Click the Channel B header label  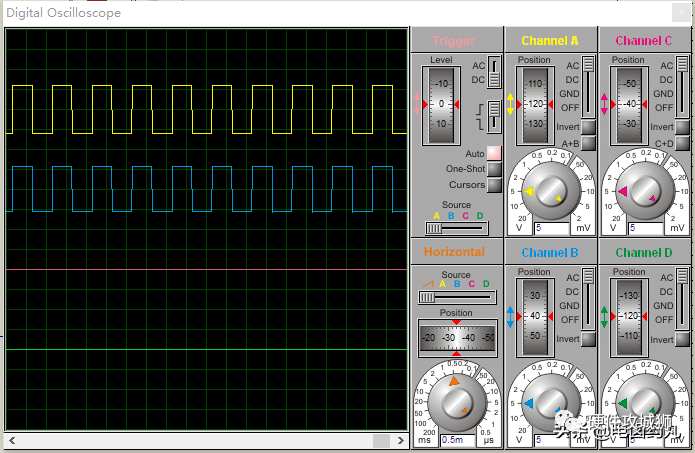[x=550, y=253]
